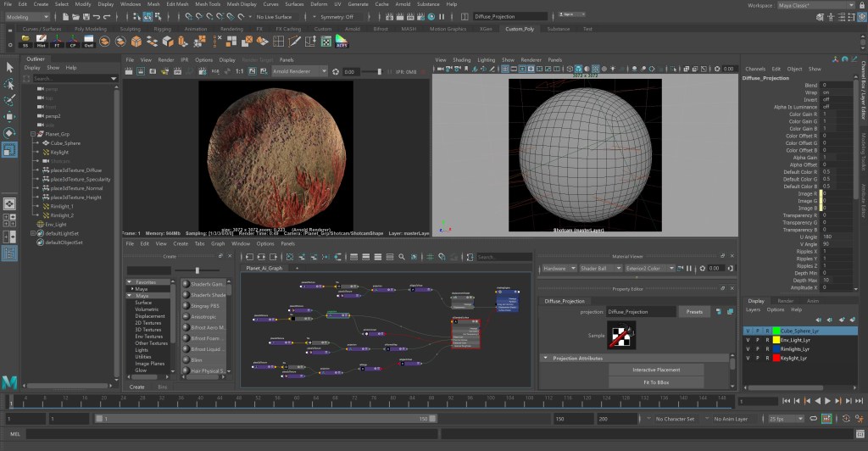
Task: Toggle playback flag P on Env_Light_Lyr
Action: tap(756, 340)
